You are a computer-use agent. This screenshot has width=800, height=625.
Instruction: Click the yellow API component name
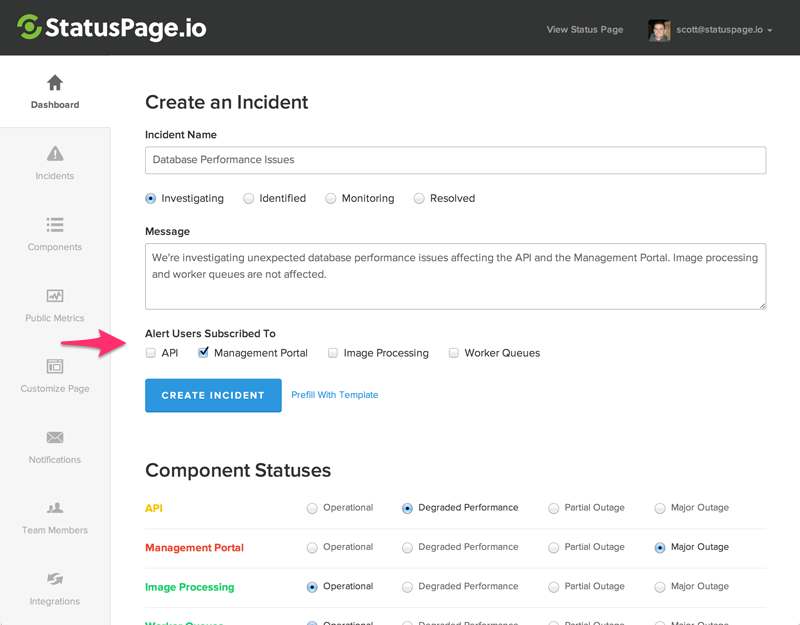[154, 508]
